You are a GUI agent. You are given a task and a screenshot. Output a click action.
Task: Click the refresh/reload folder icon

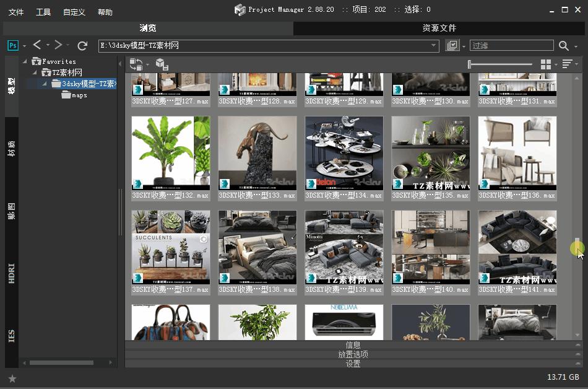[x=82, y=45]
